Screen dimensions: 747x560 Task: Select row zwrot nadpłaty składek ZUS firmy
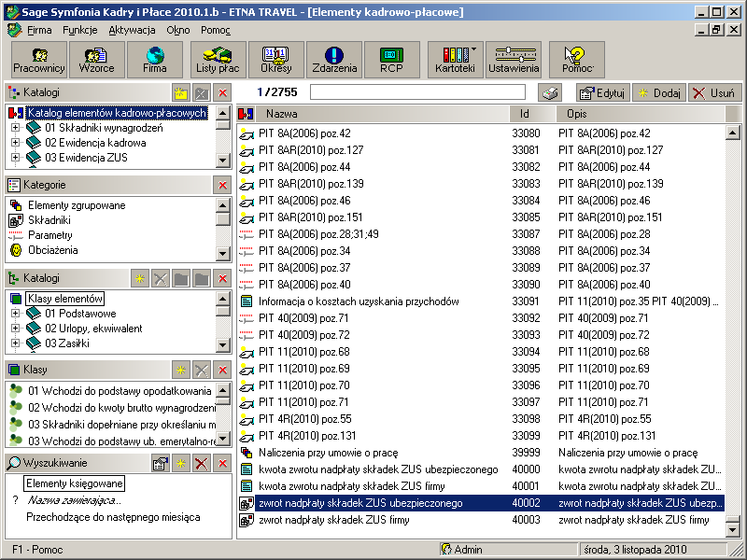(480, 520)
